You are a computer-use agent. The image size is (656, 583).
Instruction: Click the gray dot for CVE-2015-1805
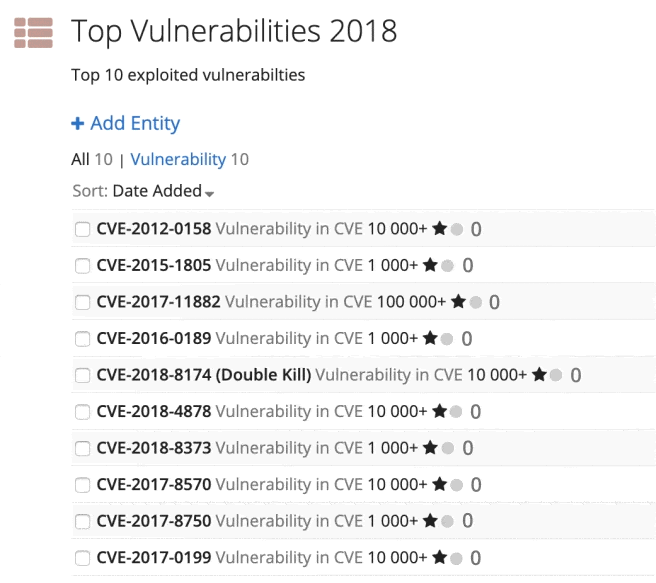tap(447, 266)
